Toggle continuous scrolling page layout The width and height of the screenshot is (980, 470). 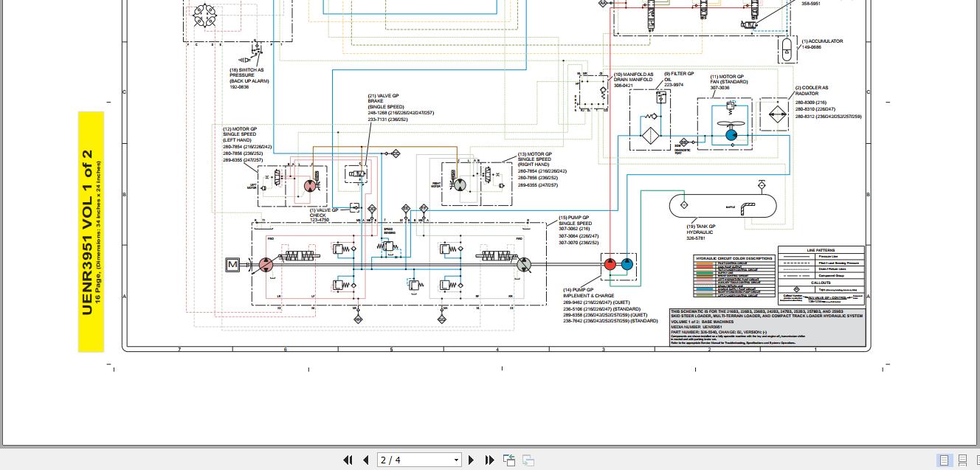tap(962, 460)
